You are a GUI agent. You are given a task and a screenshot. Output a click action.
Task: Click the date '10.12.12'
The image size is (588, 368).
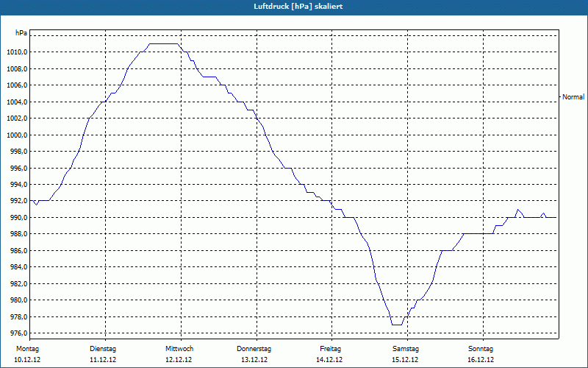click(27, 360)
